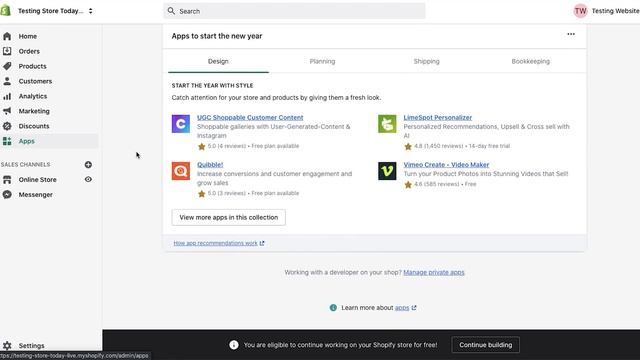Click the info icon in bottom banner

233,345
